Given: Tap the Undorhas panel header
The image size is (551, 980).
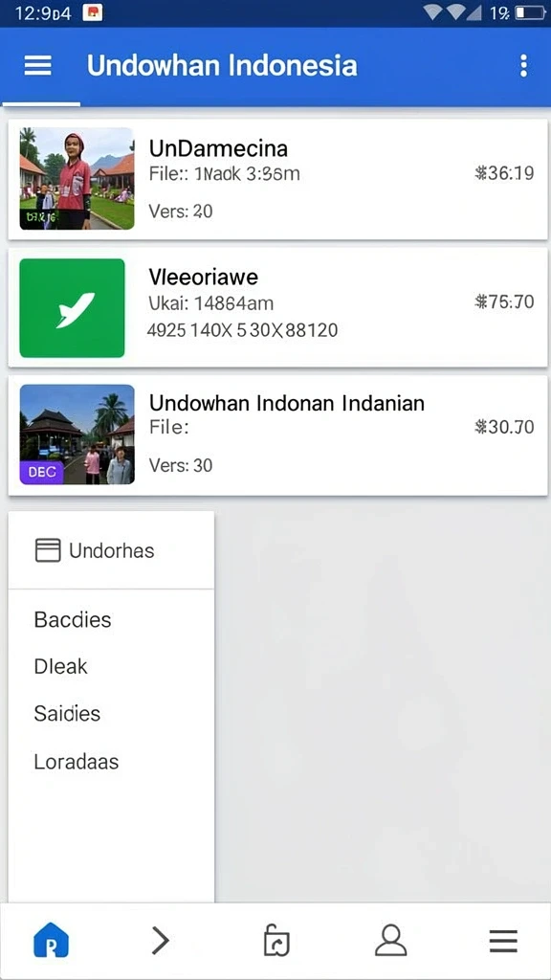Looking at the screenshot, I should 111,550.
